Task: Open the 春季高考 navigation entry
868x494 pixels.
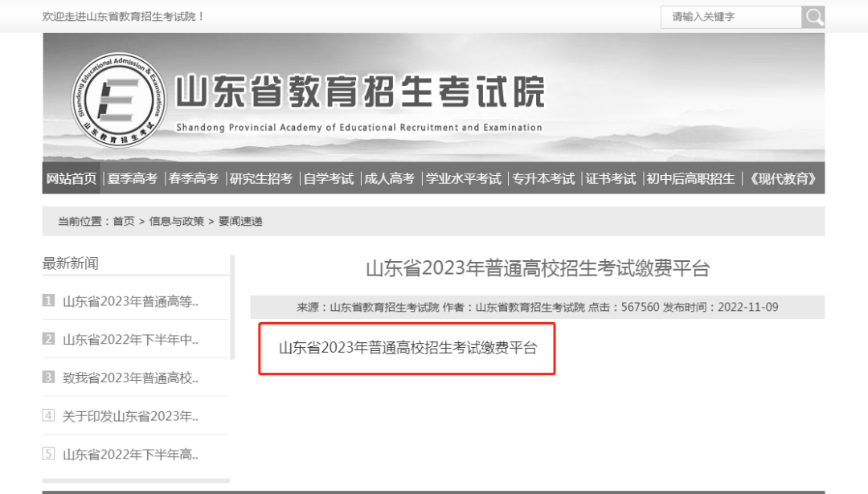Action: pos(194,178)
